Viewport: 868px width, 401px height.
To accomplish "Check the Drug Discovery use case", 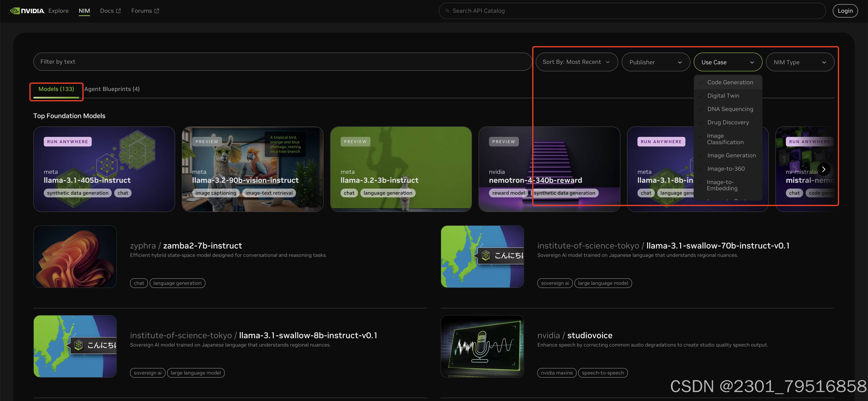I will pyautogui.click(x=728, y=122).
